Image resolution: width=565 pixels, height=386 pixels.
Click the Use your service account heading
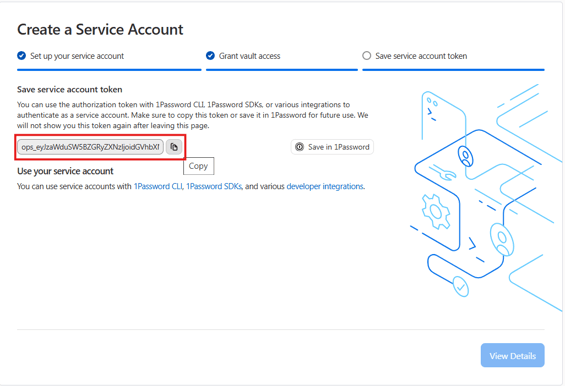click(65, 171)
